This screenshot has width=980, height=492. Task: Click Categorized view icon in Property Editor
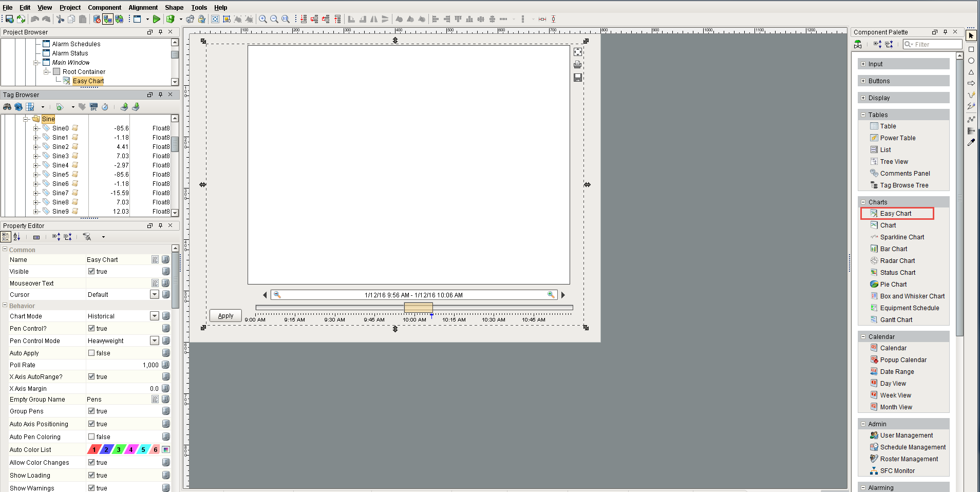(6, 237)
